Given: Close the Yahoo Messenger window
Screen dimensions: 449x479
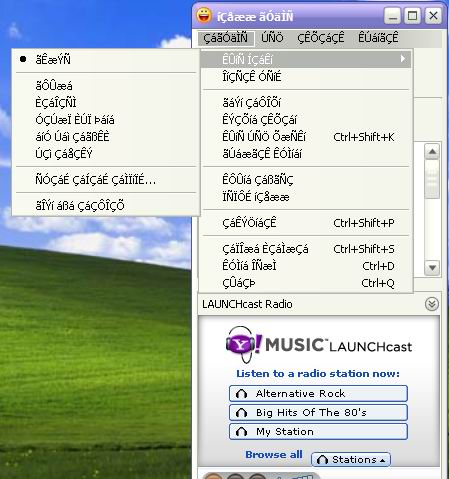Looking at the screenshot, I should click(x=433, y=16).
